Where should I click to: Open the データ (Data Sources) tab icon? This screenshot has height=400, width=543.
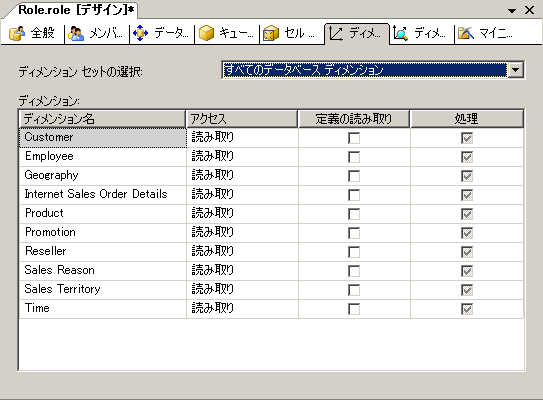(141, 34)
